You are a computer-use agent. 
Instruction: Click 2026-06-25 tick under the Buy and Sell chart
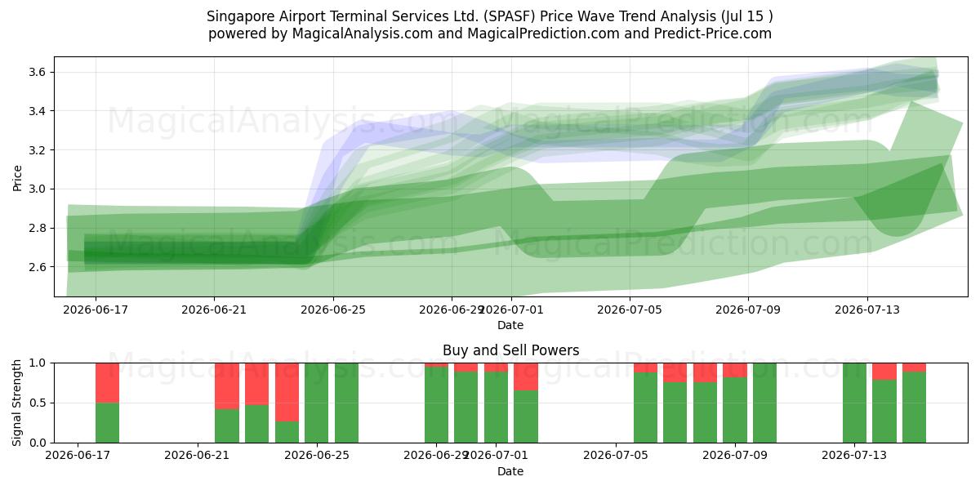[x=317, y=456]
